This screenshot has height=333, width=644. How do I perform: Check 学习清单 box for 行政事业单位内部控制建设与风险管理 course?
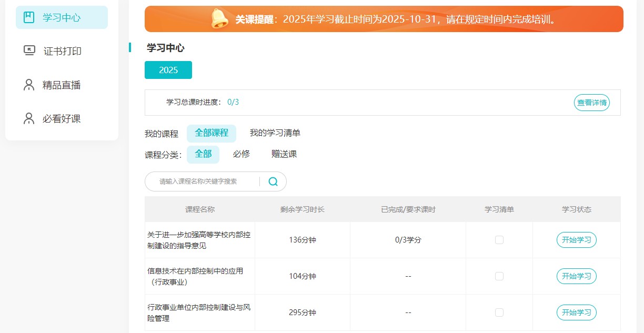point(499,312)
